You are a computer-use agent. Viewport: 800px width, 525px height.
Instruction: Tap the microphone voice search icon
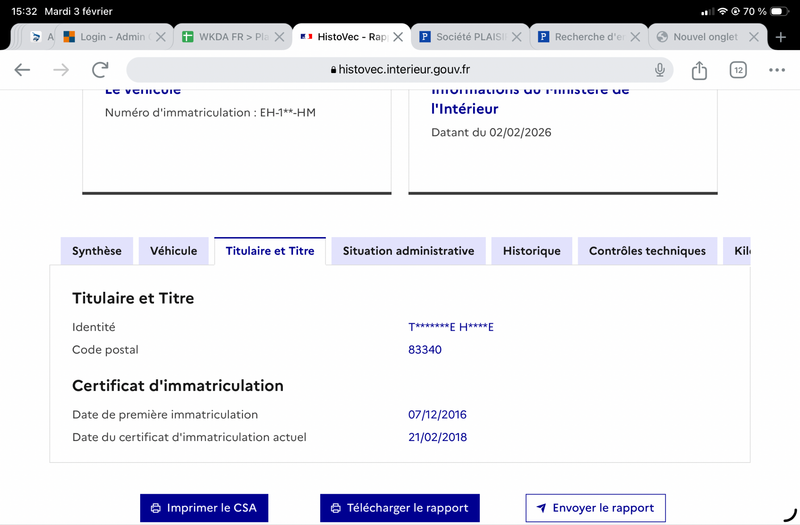click(660, 70)
